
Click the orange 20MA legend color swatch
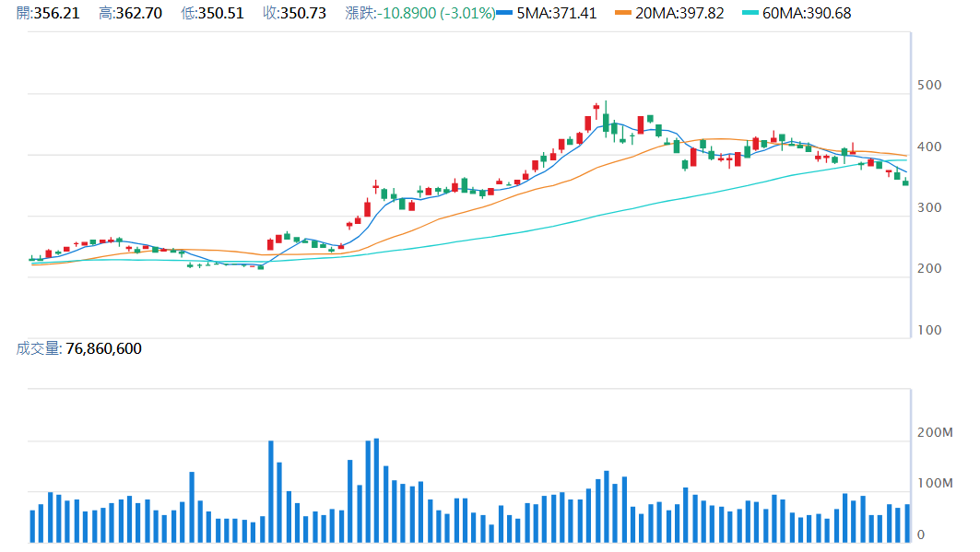click(x=623, y=13)
